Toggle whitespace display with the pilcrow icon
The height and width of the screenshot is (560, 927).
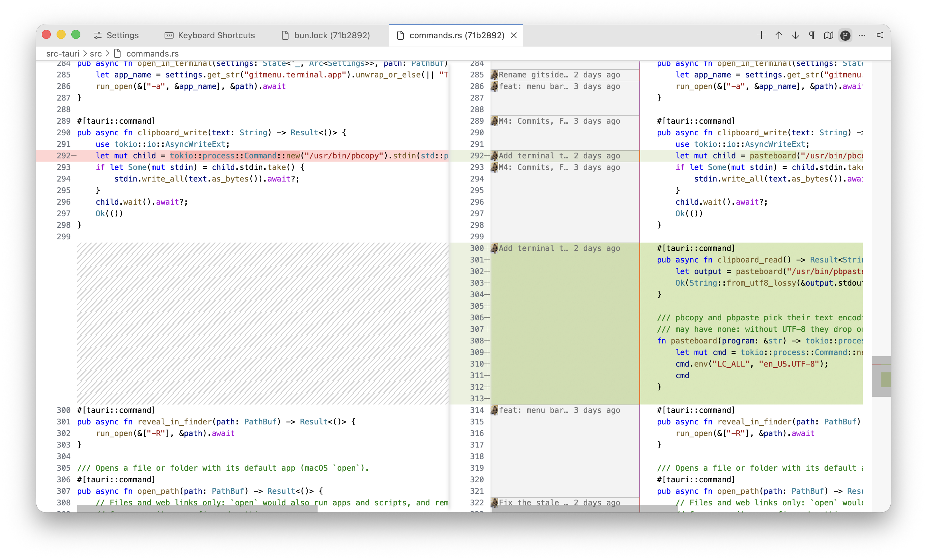click(812, 35)
